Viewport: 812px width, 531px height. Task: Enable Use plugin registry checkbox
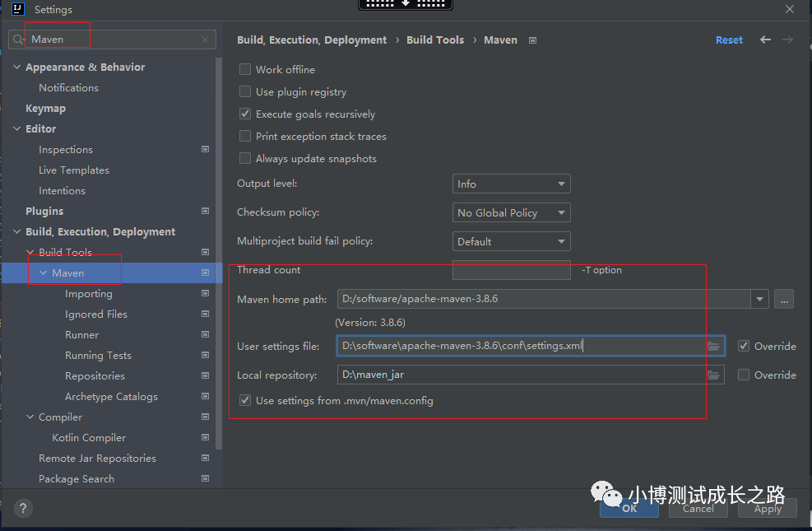(245, 91)
